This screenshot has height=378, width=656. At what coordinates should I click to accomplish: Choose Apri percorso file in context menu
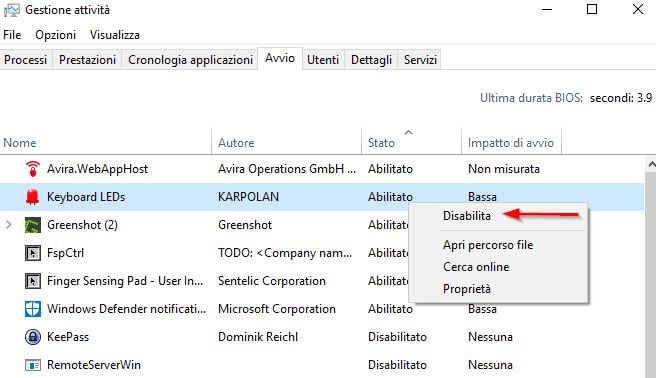coord(488,245)
